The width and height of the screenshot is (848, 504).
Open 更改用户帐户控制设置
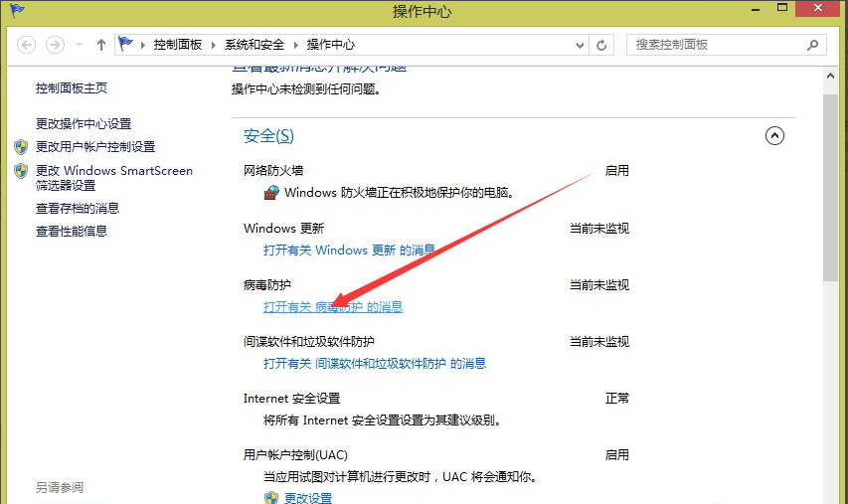coord(95,146)
